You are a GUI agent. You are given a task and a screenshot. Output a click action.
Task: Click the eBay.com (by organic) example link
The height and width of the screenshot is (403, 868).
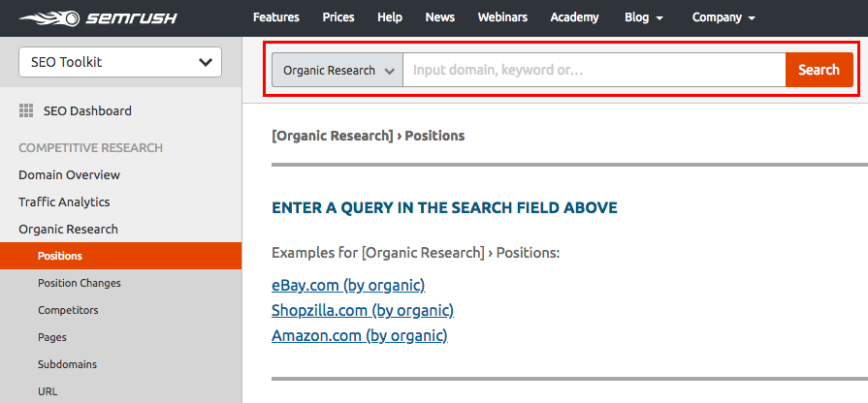click(x=348, y=286)
